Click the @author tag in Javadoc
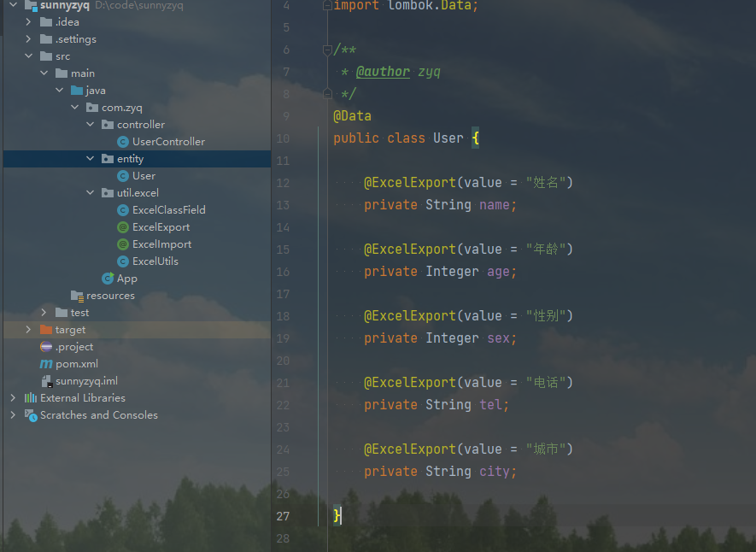The width and height of the screenshot is (756, 552). (x=383, y=72)
